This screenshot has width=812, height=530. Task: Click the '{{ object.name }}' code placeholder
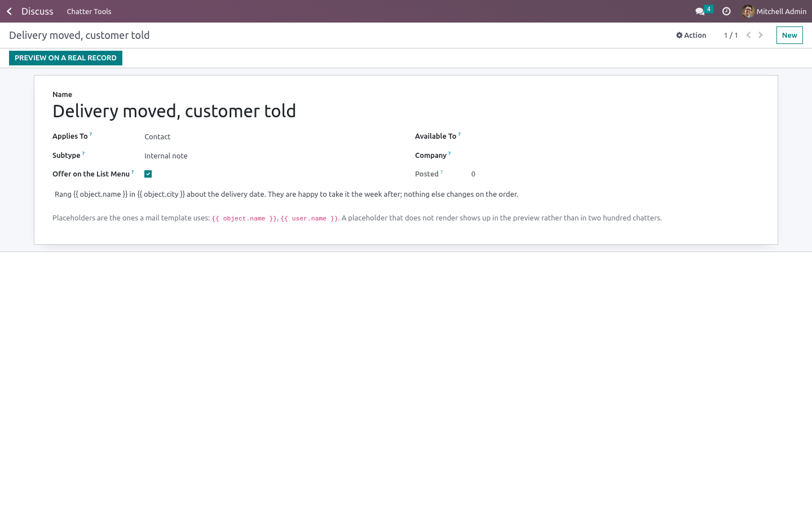coord(244,219)
